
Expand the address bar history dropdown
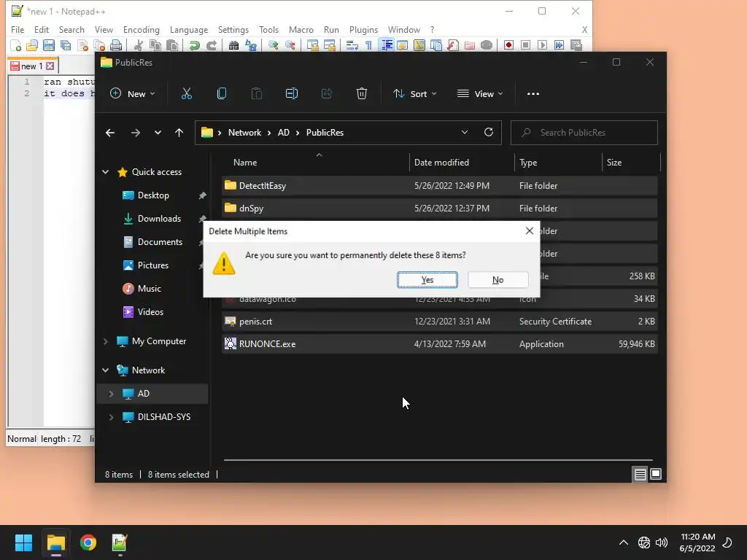465,133
